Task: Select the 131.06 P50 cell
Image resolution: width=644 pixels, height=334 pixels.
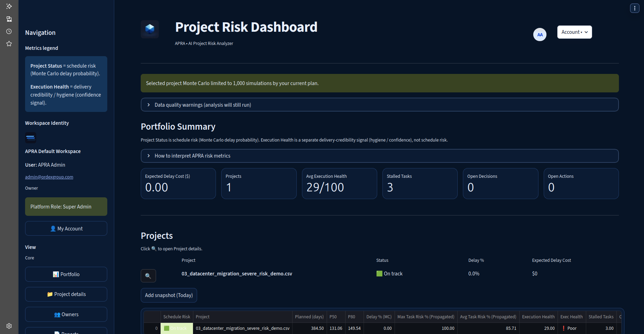Action: pos(336,328)
